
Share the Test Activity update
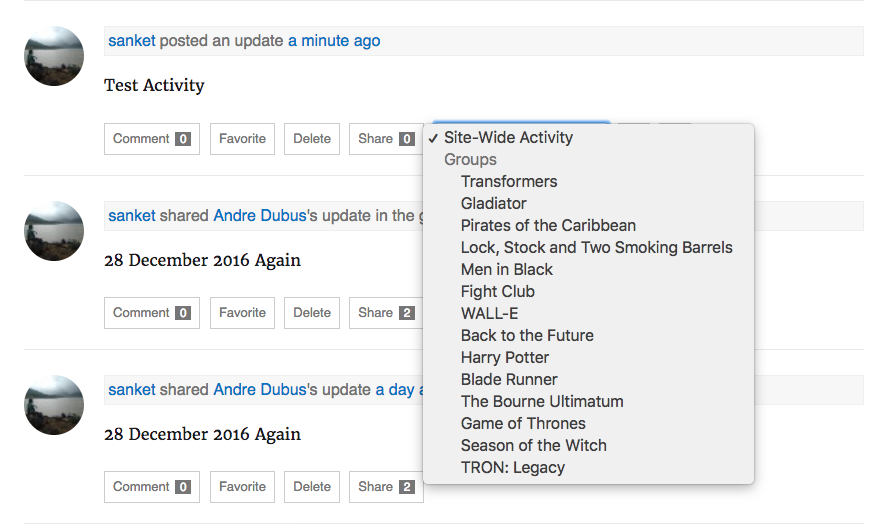tap(385, 139)
